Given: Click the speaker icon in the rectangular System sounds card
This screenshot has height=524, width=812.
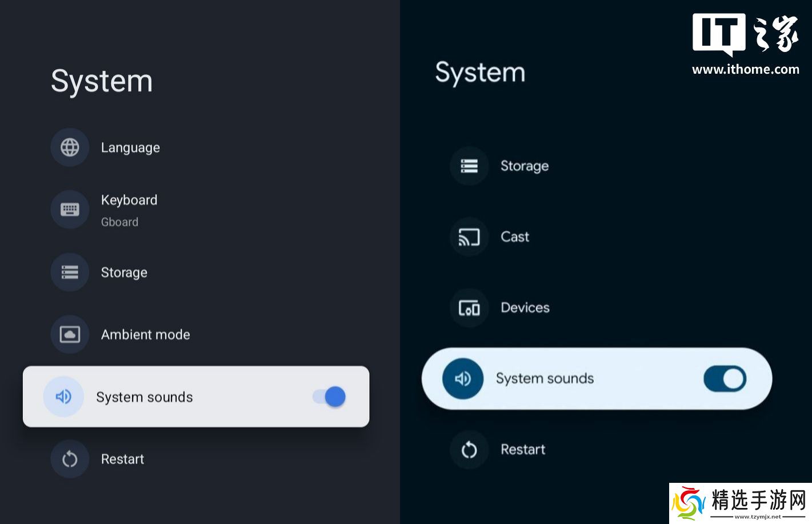Looking at the screenshot, I should (x=63, y=397).
